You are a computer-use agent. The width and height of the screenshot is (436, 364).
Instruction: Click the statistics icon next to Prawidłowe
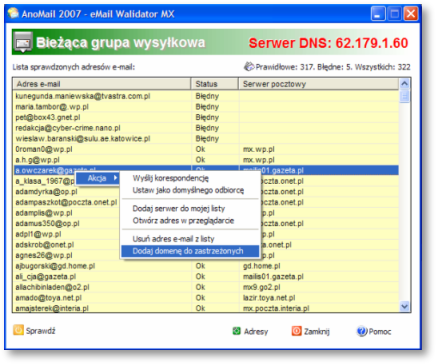pyautogui.click(x=249, y=67)
